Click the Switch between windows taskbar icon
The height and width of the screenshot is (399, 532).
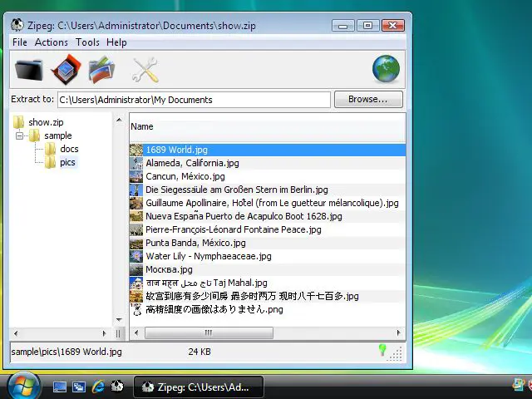tap(79, 387)
